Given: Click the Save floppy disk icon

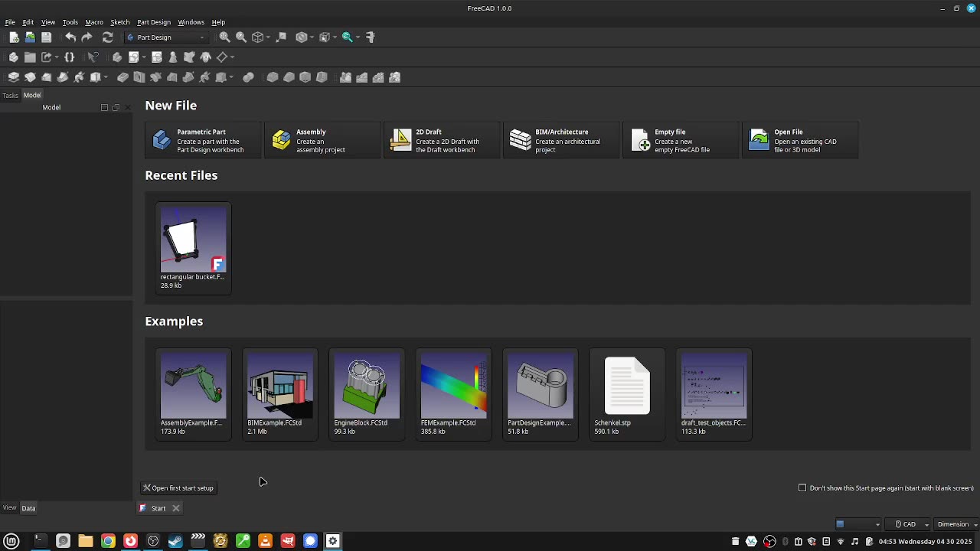Looking at the screenshot, I should tap(47, 37).
